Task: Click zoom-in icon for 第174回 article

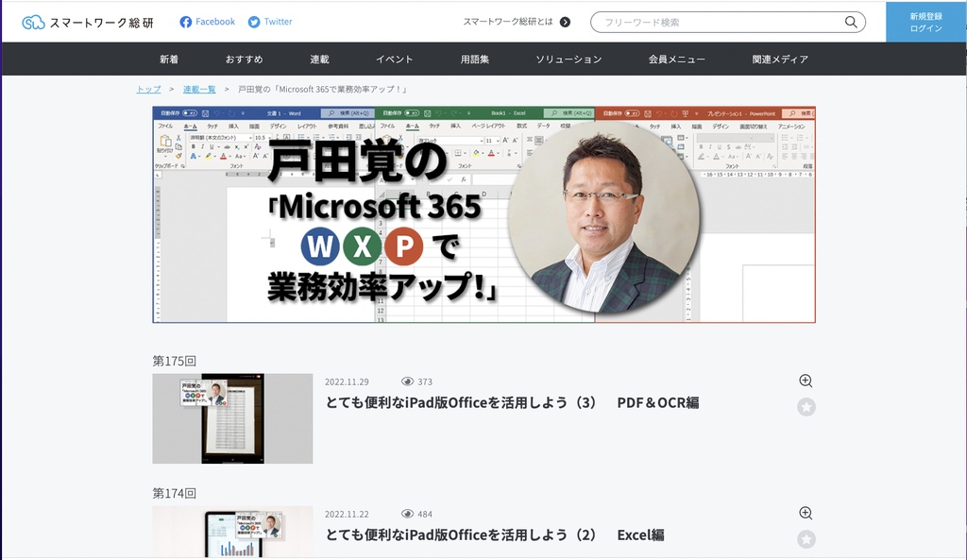Action: click(x=806, y=513)
